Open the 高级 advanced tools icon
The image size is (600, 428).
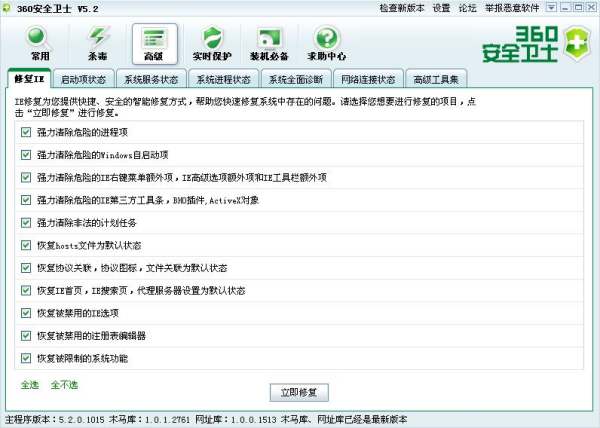point(155,43)
